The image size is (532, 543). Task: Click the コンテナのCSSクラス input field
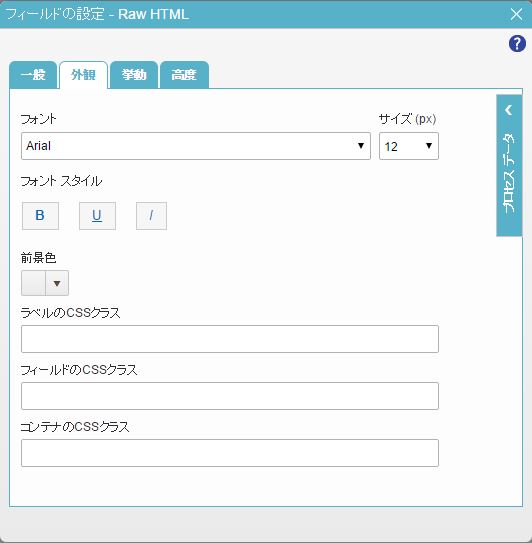click(x=230, y=453)
